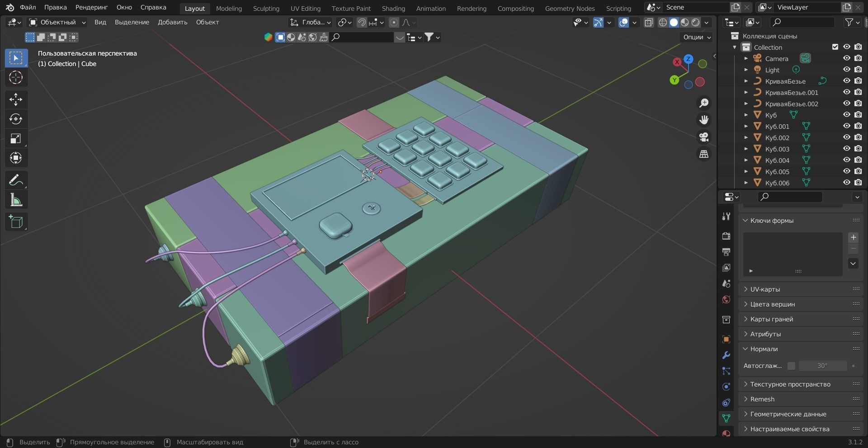Click the pan view hand icon
The height and width of the screenshot is (448, 868).
tap(704, 120)
